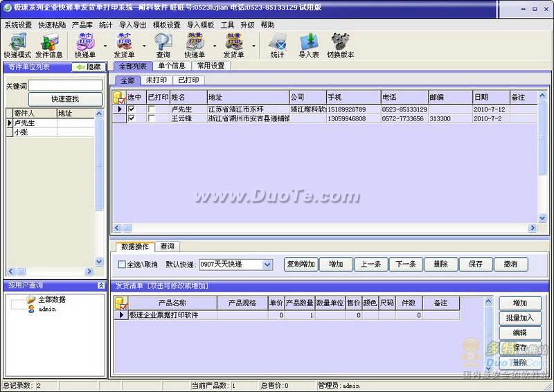Open the 快速粘贴 menu
The width and height of the screenshot is (554, 392).
[x=52, y=25]
